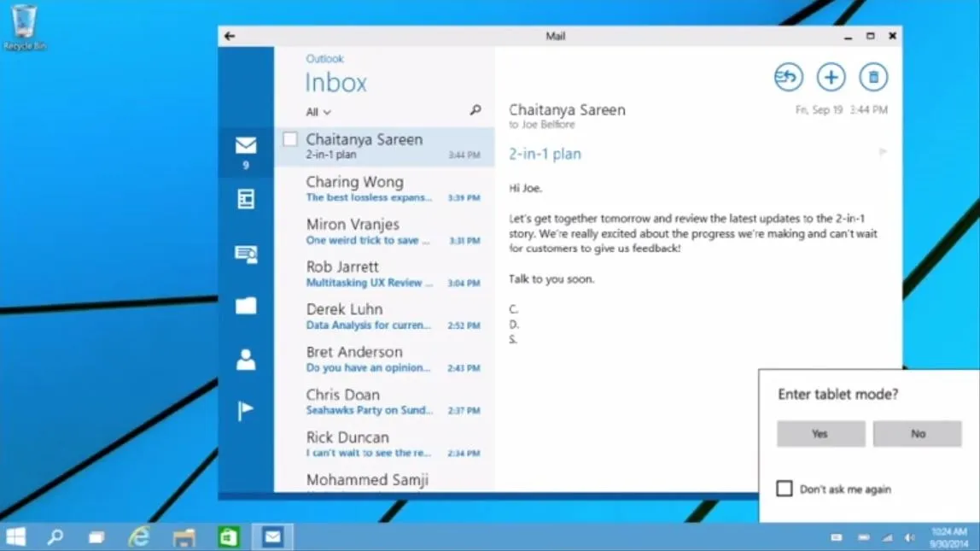Image resolution: width=980 pixels, height=551 pixels.
Task: Click Yes to enter tablet mode
Action: (x=820, y=433)
